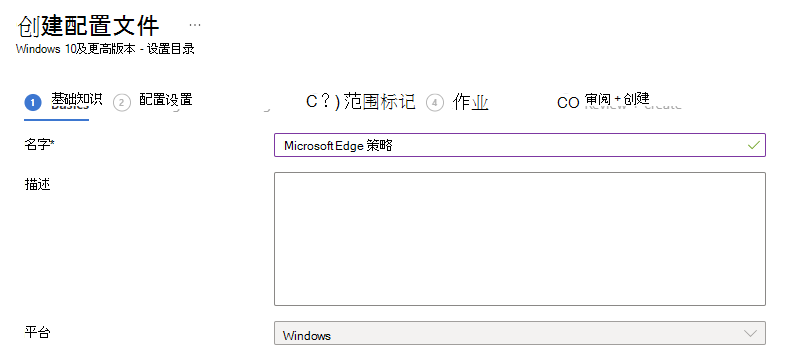Click the step 4 circle icon

pos(435,103)
